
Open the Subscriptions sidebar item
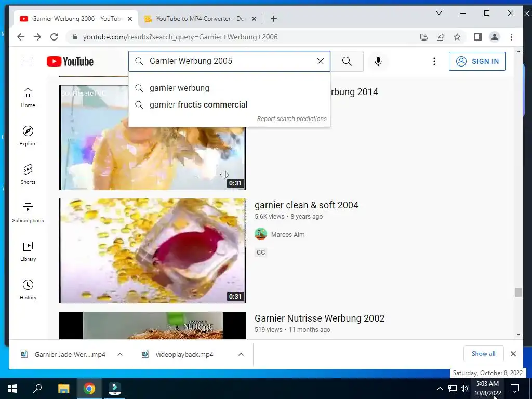(x=28, y=212)
